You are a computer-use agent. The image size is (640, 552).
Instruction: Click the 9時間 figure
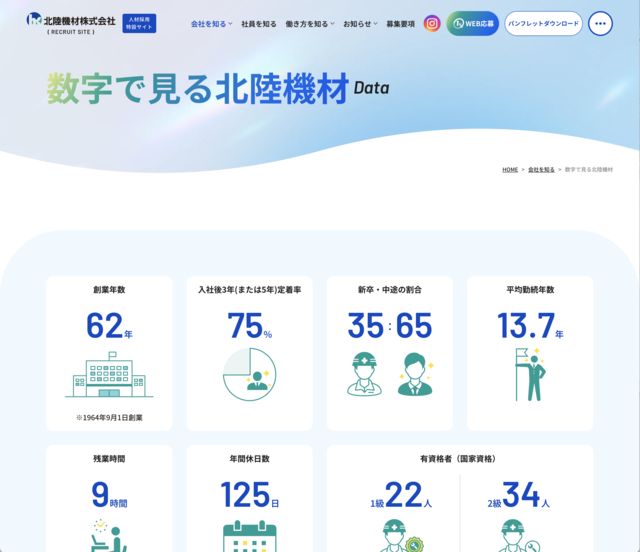coord(109,495)
